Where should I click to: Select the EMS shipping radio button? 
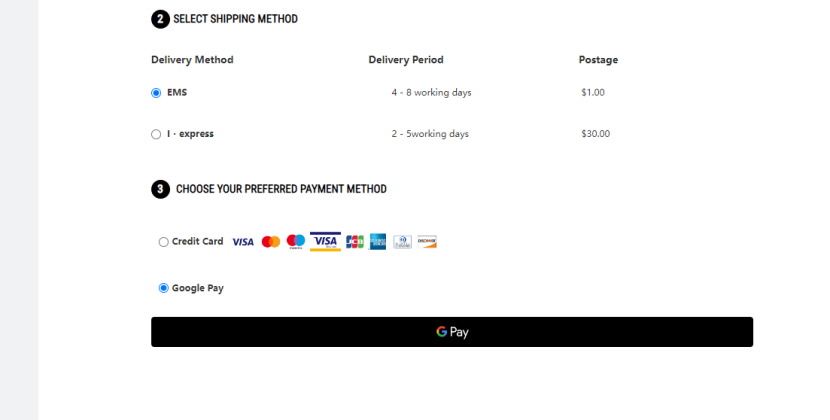click(x=156, y=93)
